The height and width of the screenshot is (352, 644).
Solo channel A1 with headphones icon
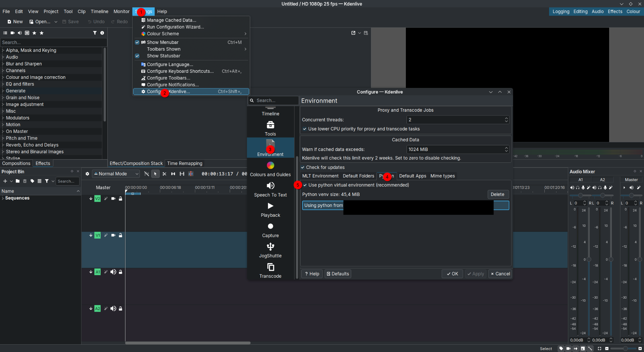(x=578, y=188)
